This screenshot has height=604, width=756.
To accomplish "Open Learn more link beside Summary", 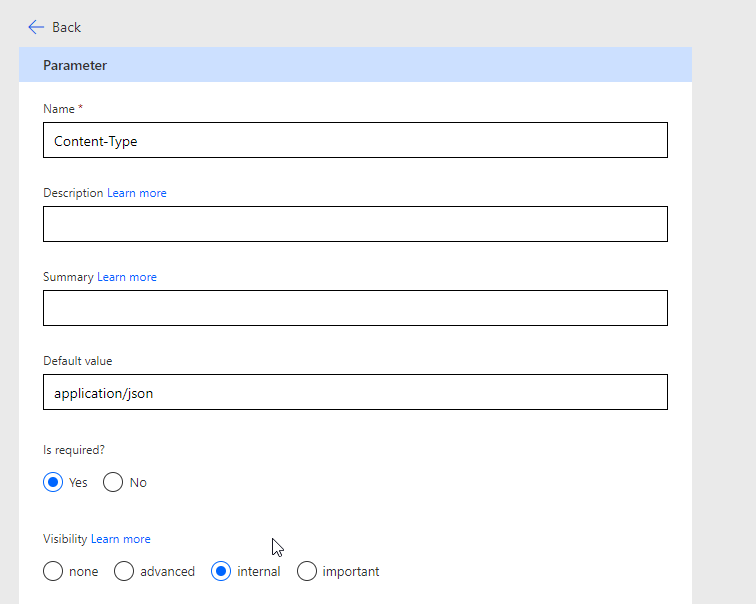I will pos(127,277).
